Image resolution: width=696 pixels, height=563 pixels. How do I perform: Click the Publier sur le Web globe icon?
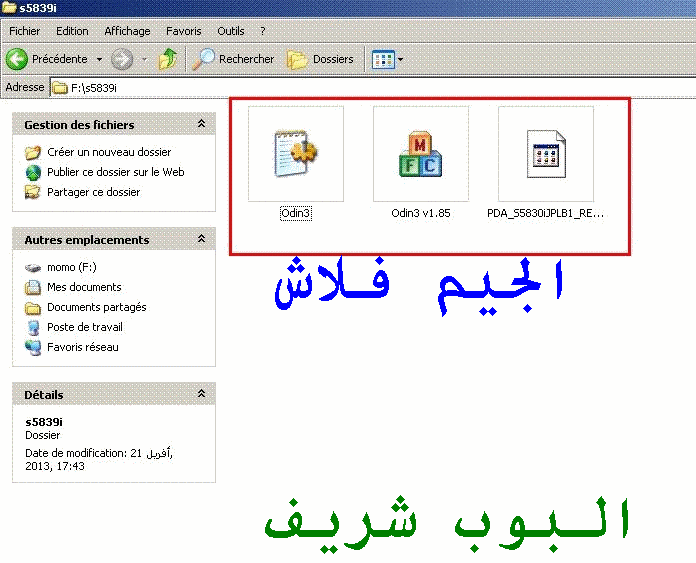[33, 172]
